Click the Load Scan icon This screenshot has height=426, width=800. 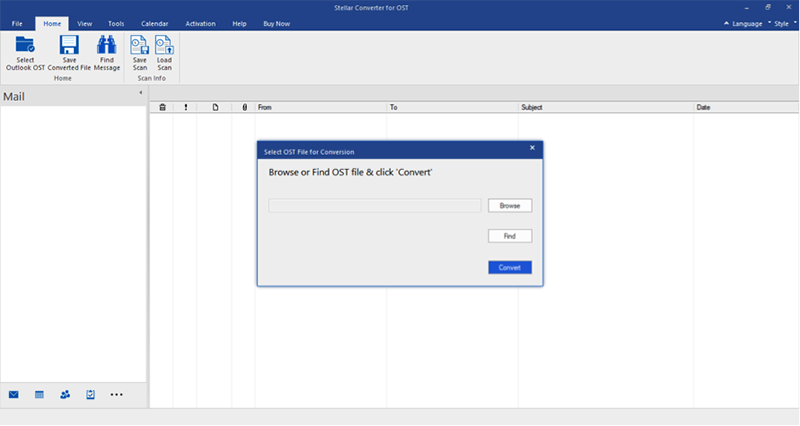click(164, 46)
